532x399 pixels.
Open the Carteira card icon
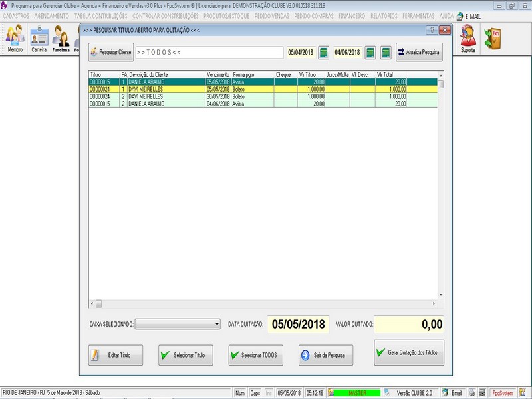pos(39,39)
